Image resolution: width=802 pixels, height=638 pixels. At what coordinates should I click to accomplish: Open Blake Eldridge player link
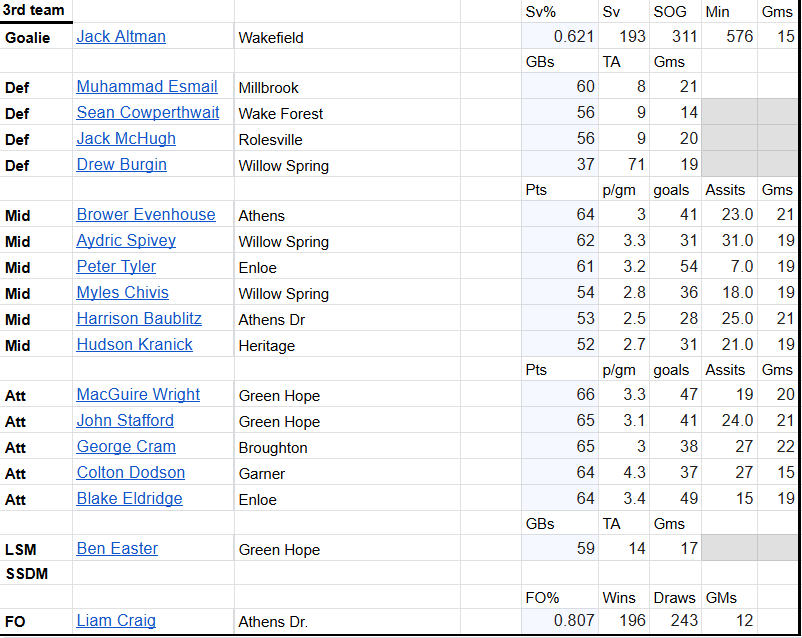tap(129, 499)
